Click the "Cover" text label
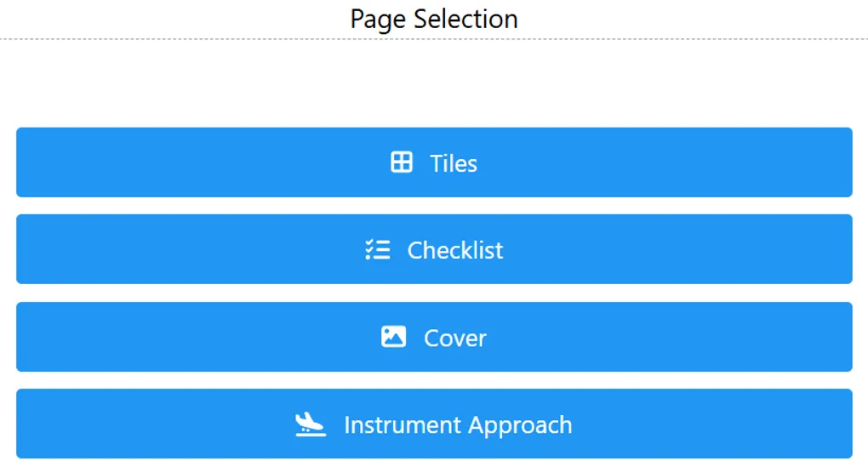 (455, 338)
